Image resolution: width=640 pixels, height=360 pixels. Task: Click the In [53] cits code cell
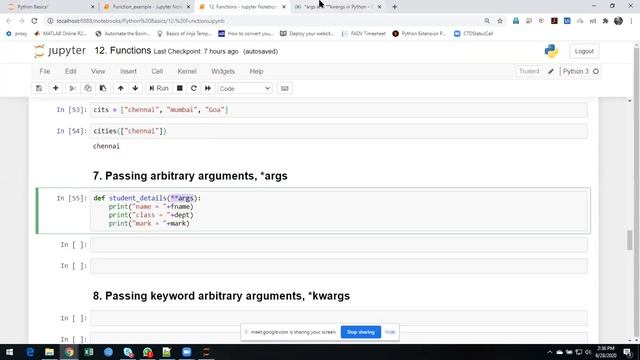[339, 110]
